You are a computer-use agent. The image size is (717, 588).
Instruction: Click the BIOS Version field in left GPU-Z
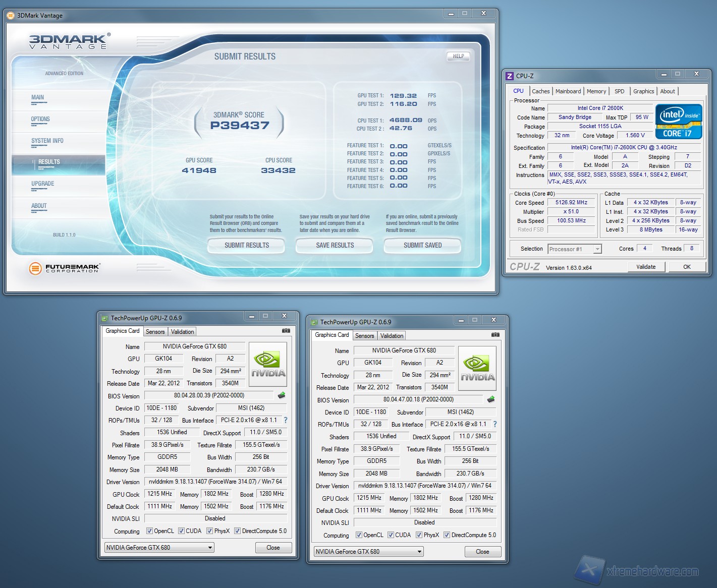point(209,396)
